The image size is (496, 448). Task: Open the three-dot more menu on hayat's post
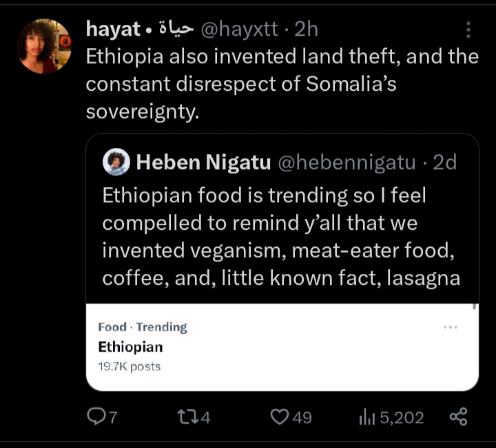tap(468, 30)
